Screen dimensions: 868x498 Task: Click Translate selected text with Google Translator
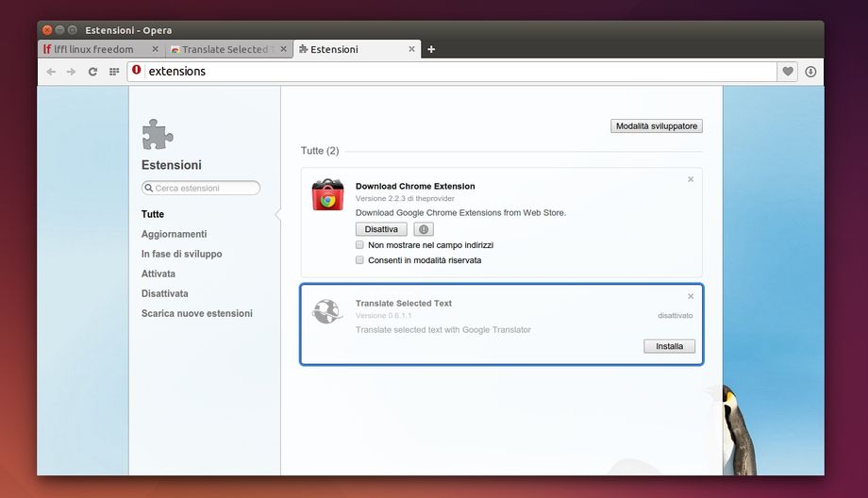click(x=442, y=330)
